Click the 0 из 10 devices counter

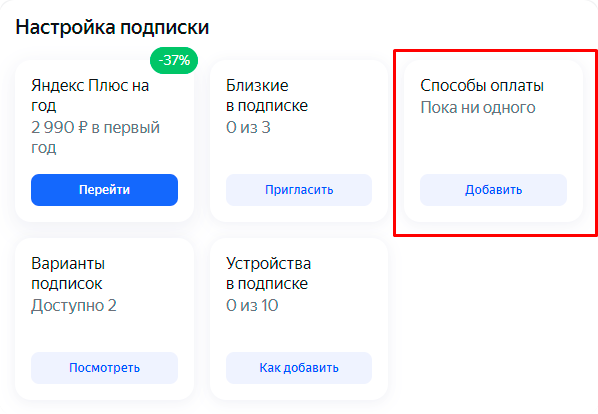pos(252,305)
